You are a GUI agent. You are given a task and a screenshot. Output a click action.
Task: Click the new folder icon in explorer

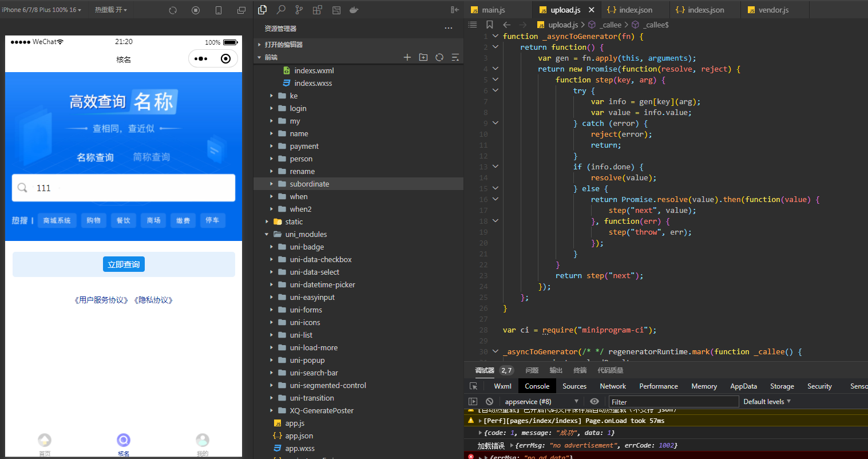[x=423, y=57]
